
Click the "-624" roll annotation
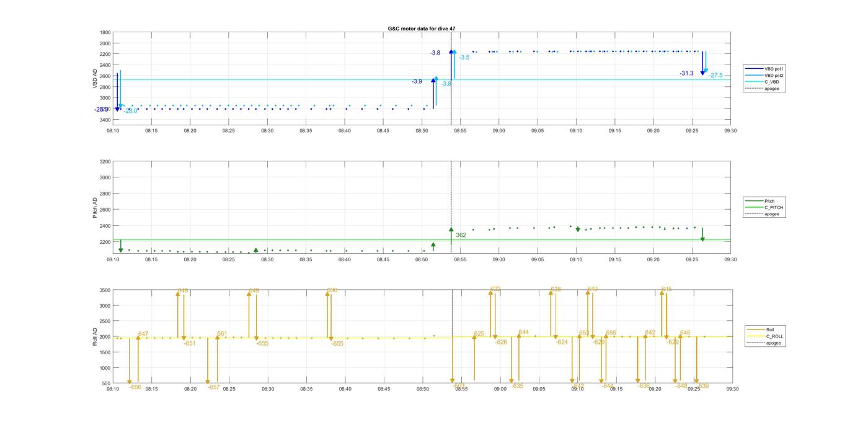562,342
